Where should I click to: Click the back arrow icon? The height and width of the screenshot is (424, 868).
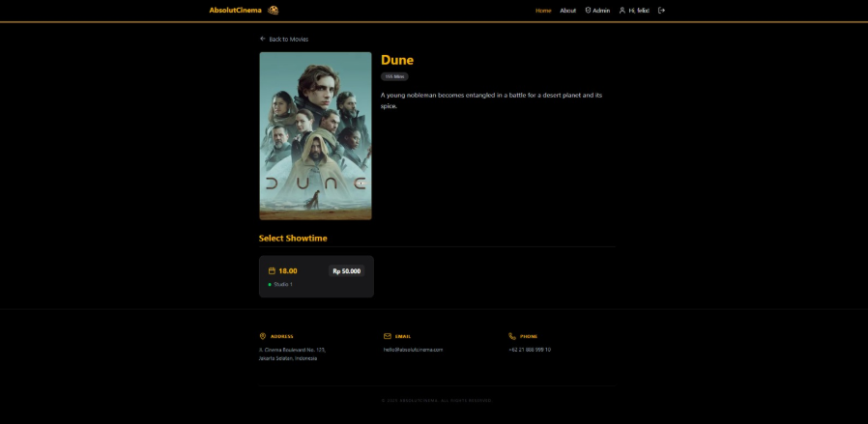[x=262, y=39]
